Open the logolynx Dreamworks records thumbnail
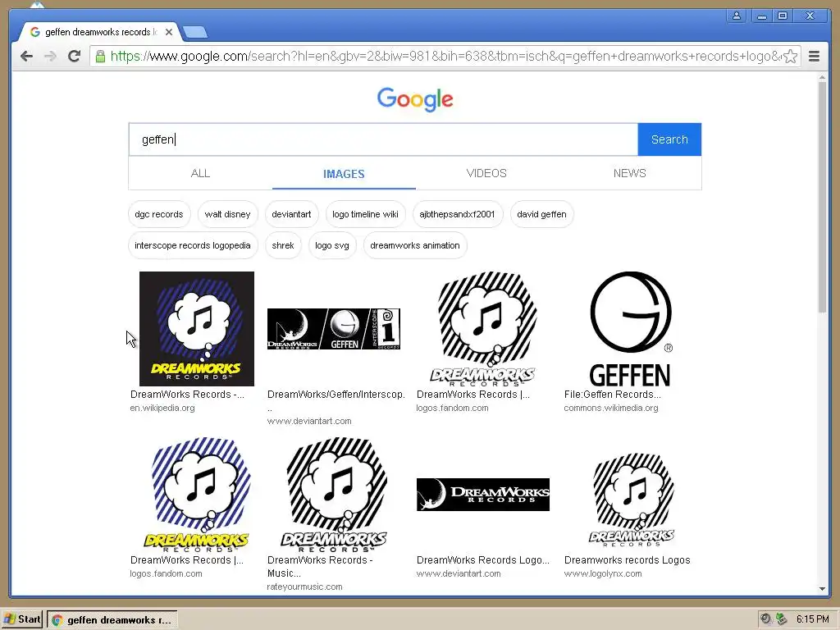This screenshot has height=630, width=840. pyautogui.click(x=631, y=500)
